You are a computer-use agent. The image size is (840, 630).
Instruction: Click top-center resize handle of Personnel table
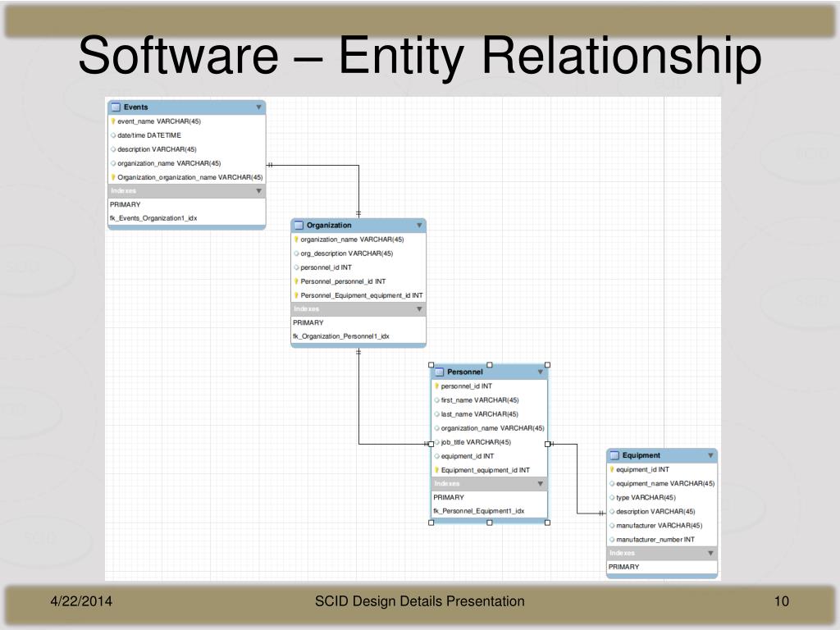(489, 365)
